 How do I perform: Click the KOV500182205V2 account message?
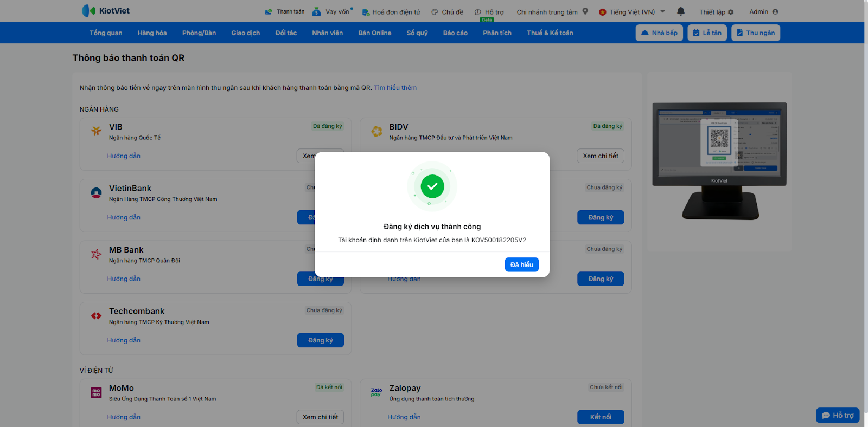point(432,240)
